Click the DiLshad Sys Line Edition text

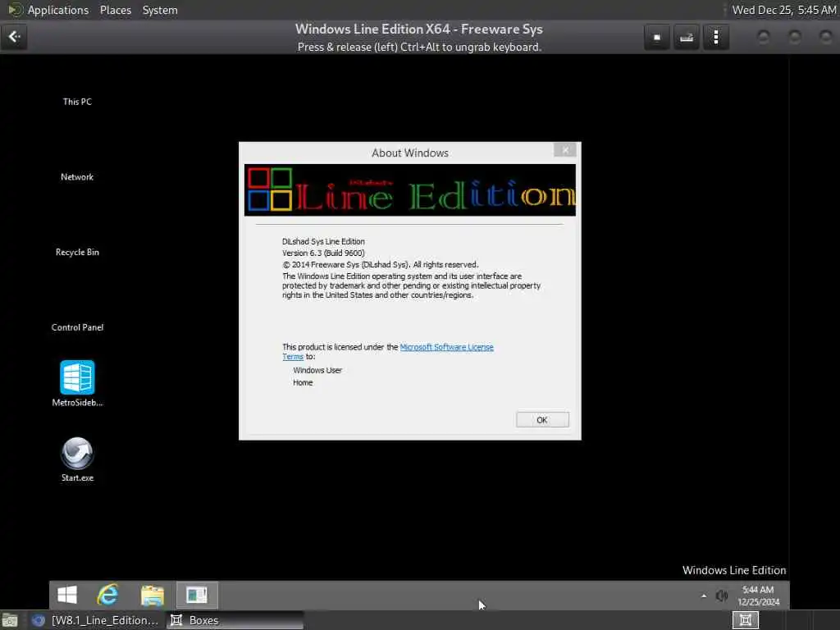[x=323, y=242]
